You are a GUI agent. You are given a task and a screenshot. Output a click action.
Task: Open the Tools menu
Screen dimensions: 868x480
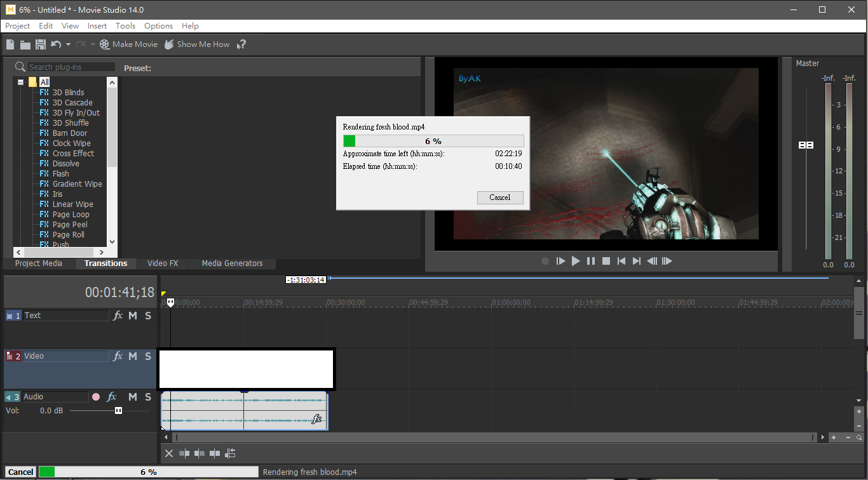(x=125, y=26)
